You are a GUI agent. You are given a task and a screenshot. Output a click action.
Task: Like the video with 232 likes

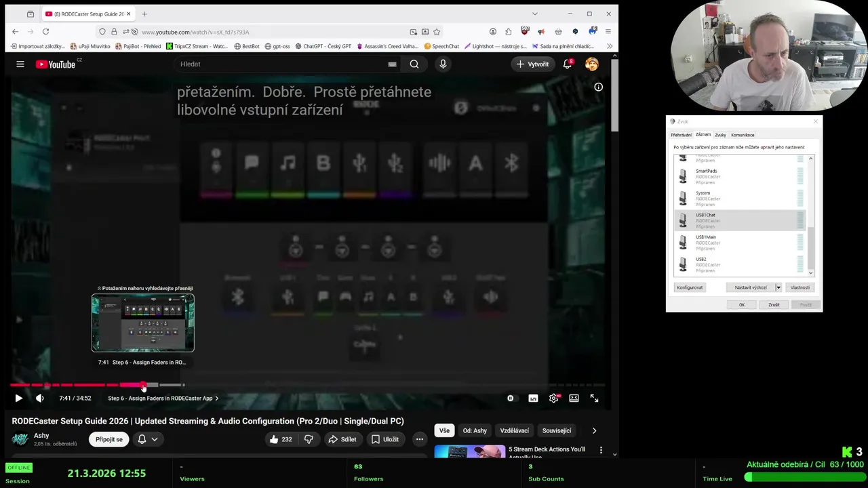click(280, 439)
